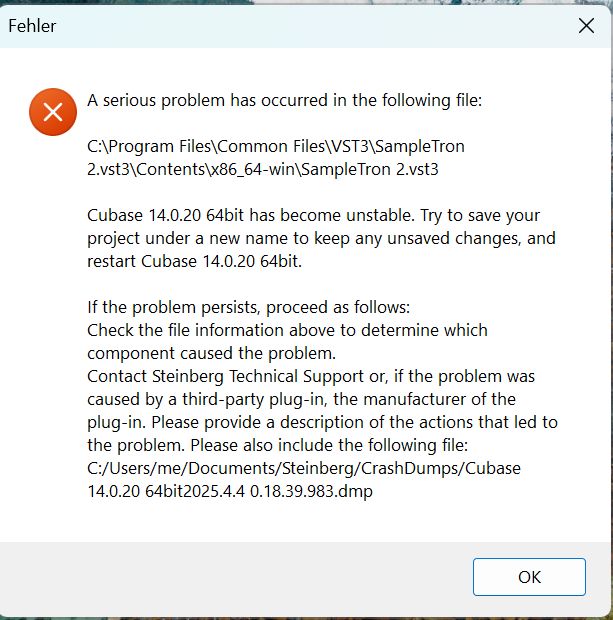
Task: Click the "A serious problem has occurred" line
Action: 285,100
